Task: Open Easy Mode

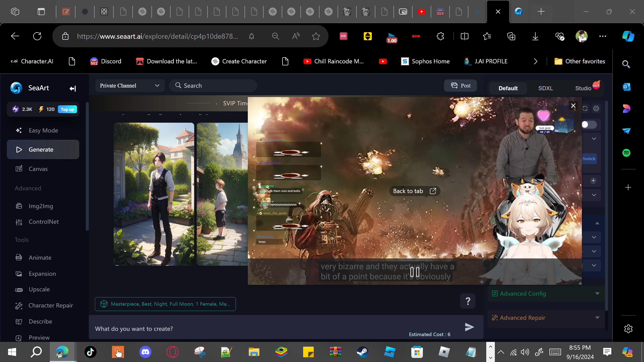Action: pos(43,130)
